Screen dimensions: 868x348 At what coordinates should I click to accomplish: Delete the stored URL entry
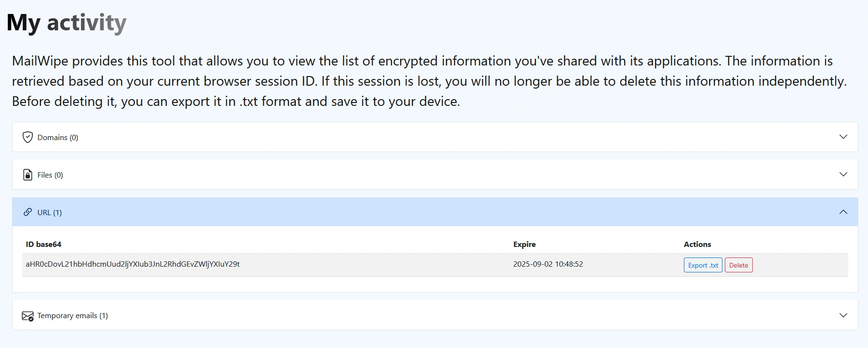[x=738, y=265]
